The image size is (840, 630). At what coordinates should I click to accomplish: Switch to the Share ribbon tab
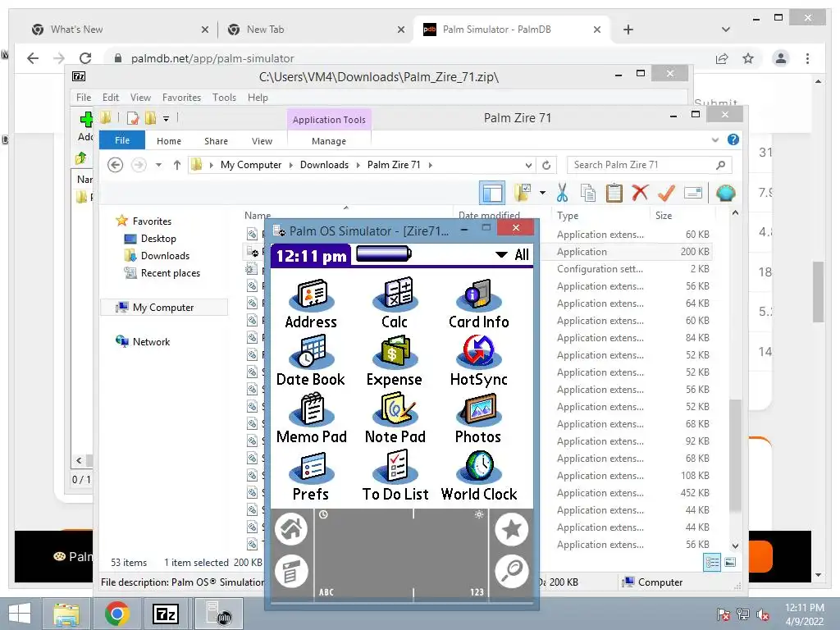click(216, 141)
